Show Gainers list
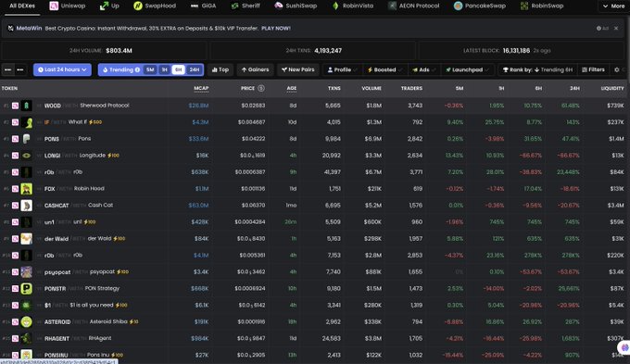The width and height of the screenshot is (630, 364). (x=255, y=69)
